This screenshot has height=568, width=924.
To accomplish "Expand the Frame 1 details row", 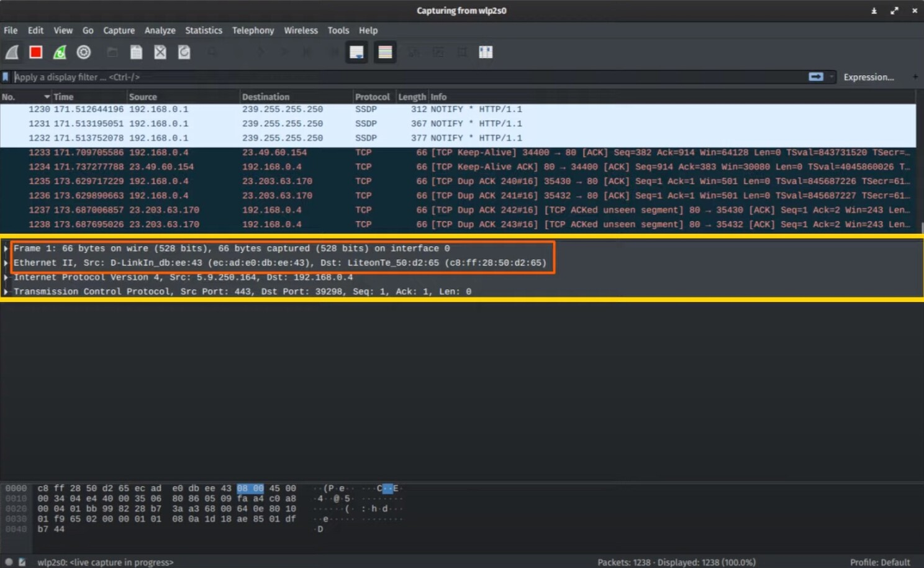I will (x=6, y=249).
